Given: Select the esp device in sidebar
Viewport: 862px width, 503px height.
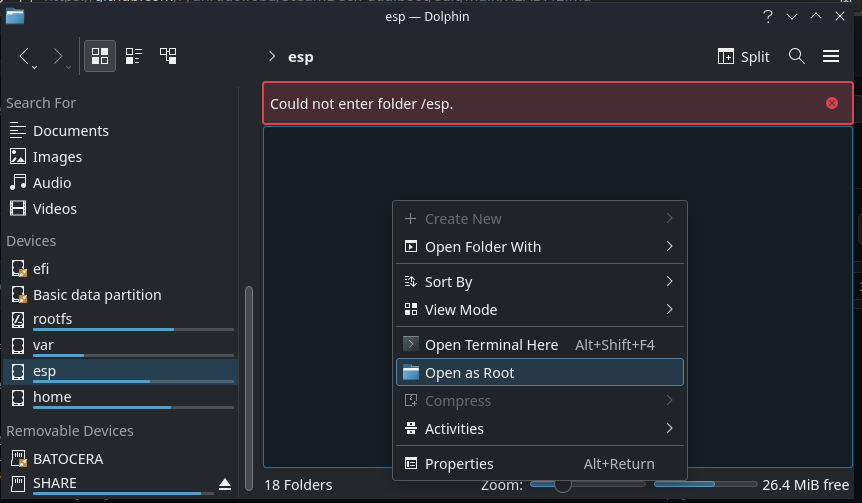Looking at the screenshot, I should pos(120,372).
